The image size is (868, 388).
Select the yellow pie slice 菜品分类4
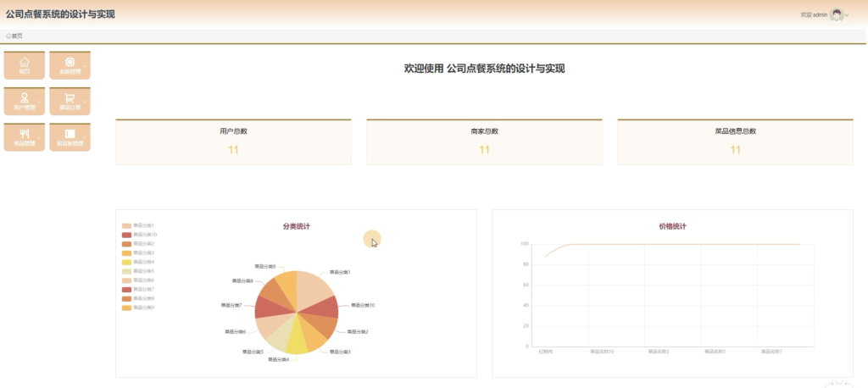[x=298, y=342]
